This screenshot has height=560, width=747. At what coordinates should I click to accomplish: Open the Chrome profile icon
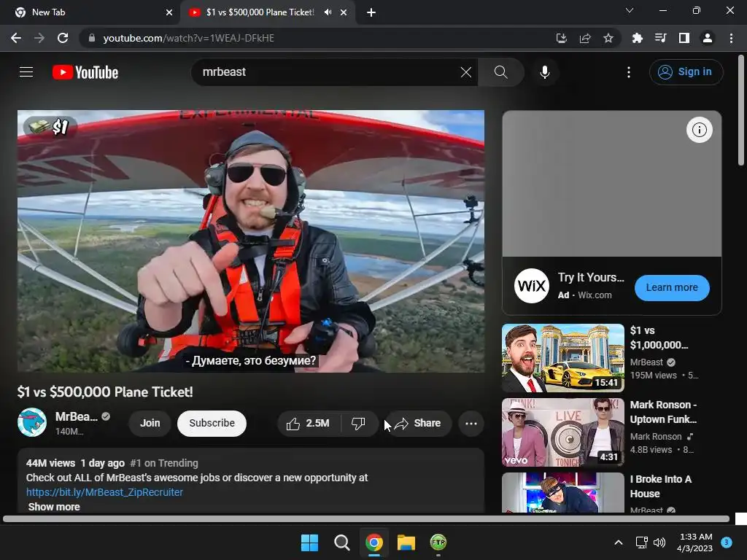(708, 38)
